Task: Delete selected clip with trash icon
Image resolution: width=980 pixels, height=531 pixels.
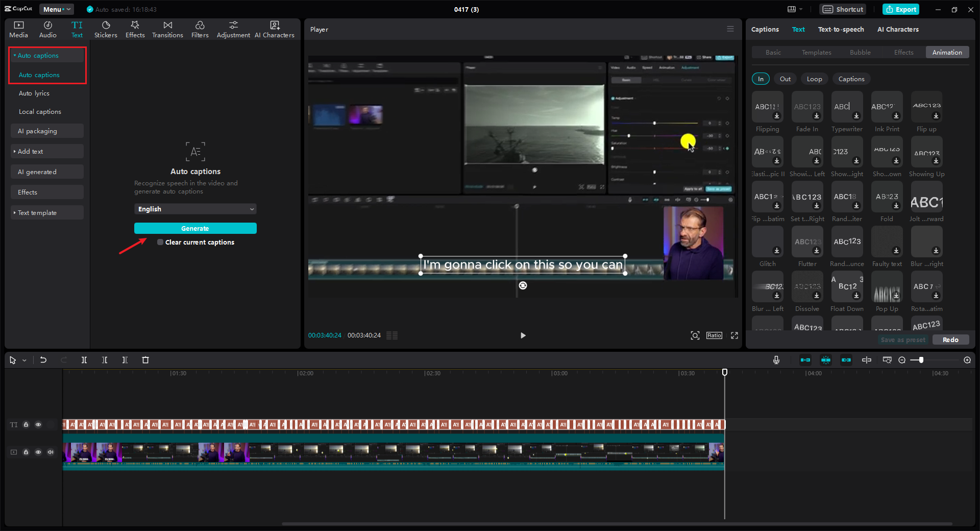Action: [x=145, y=360]
